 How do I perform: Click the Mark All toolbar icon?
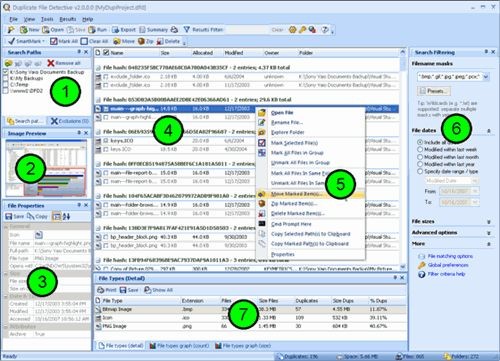[x=54, y=41]
